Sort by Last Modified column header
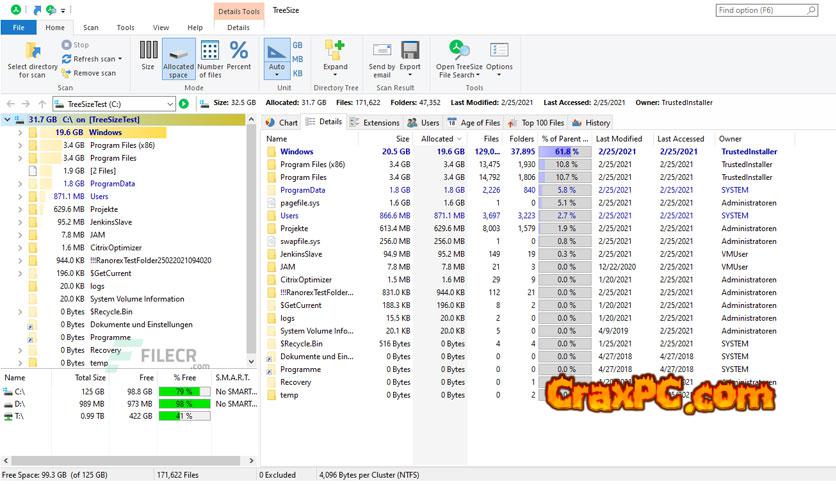 click(619, 139)
